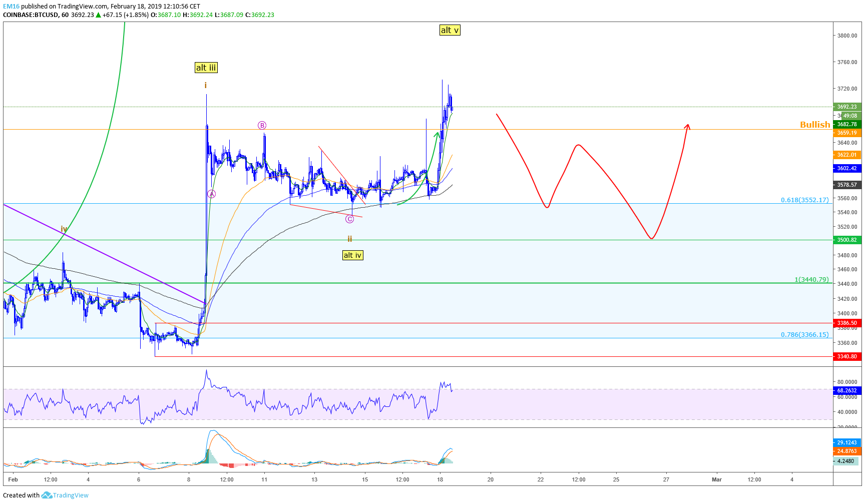Click the 3760.00 price axis label
The image size is (865, 504).
[x=847, y=62]
